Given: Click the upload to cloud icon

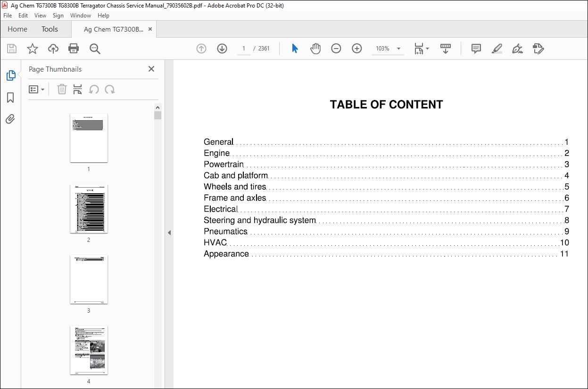Looking at the screenshot, I should point(53,49).
